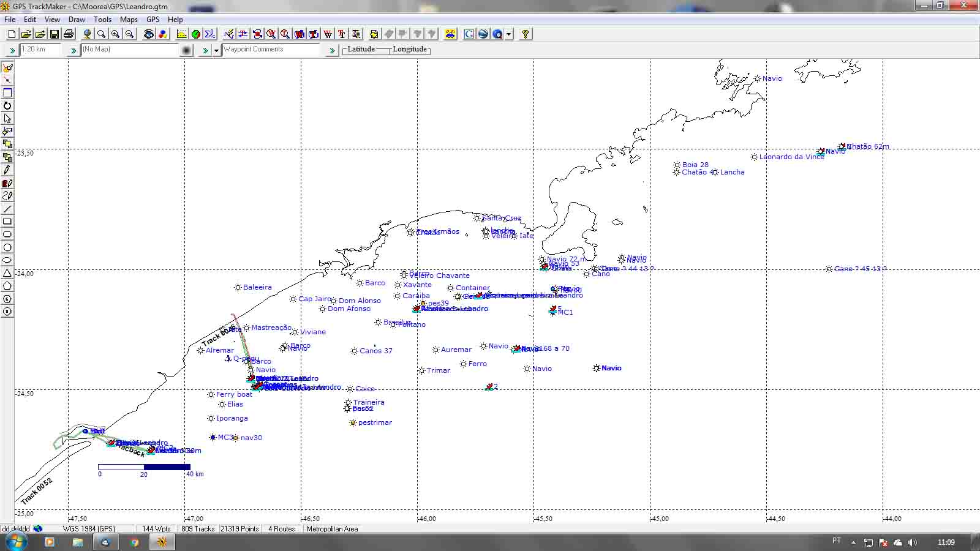Click the yellow question mark help icon
The height and width of the screenshot is (551, 980).
click(x=525, y=34)
